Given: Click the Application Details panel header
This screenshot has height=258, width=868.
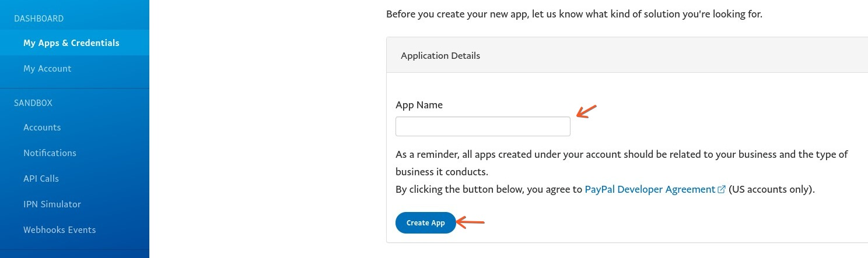Looking at the screenshot, I should pos(440,56).
